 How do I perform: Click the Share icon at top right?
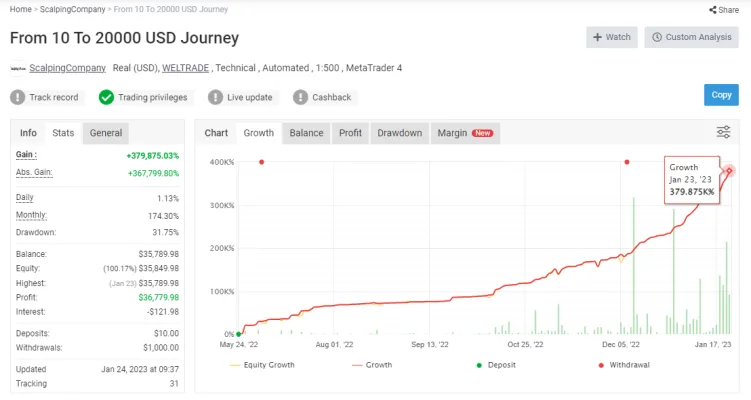pyautogui.click(x=713, y=10)
